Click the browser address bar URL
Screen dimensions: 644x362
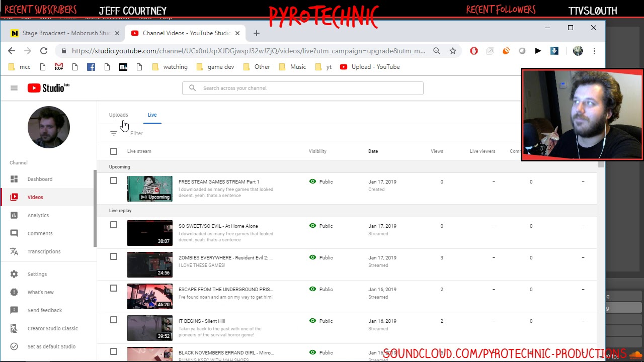(x=249, y=51)
